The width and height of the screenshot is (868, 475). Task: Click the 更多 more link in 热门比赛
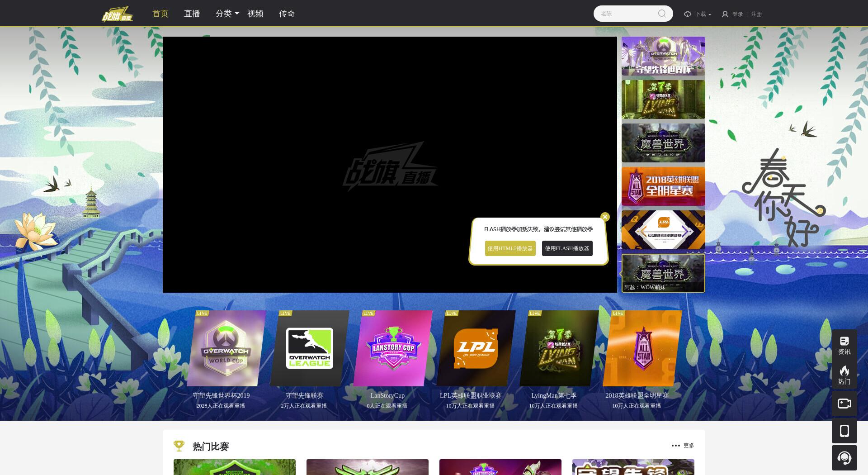point(689,446)
